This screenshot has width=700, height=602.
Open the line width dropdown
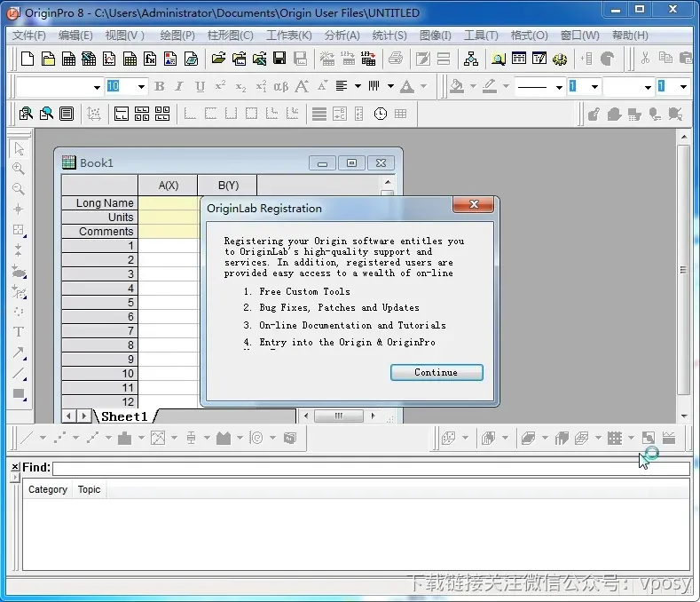pyautogui.click(x=594, y=87)
